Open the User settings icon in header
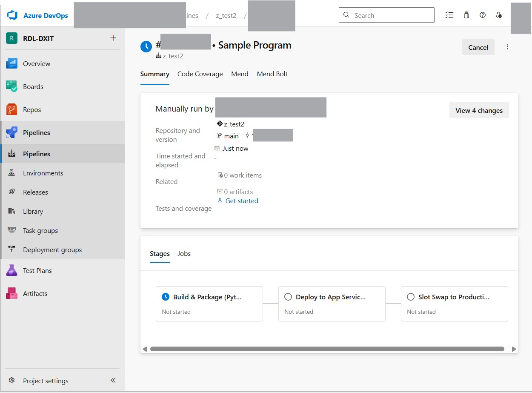 [x=499, y=15]
